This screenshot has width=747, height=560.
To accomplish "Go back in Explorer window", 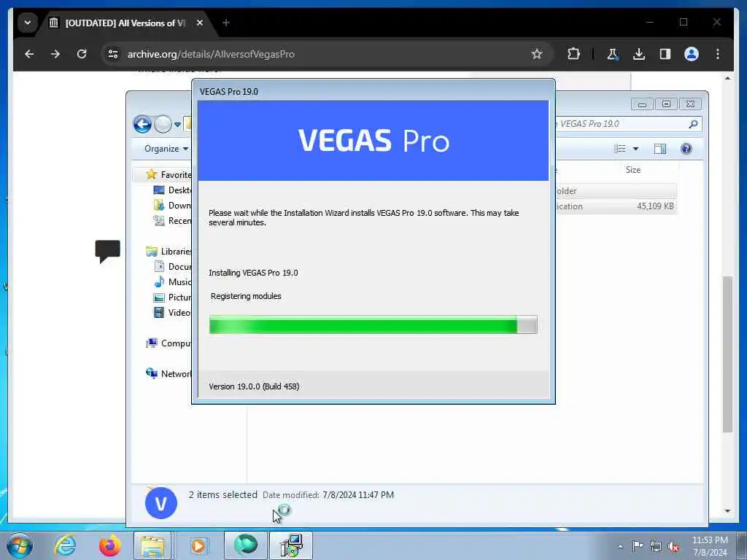I will click(x=142, y=124).
